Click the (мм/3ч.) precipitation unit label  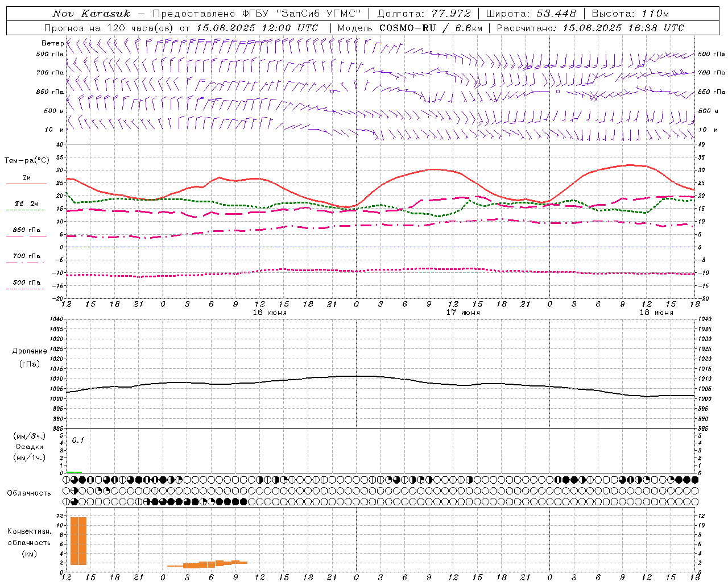tap(29, 436)
